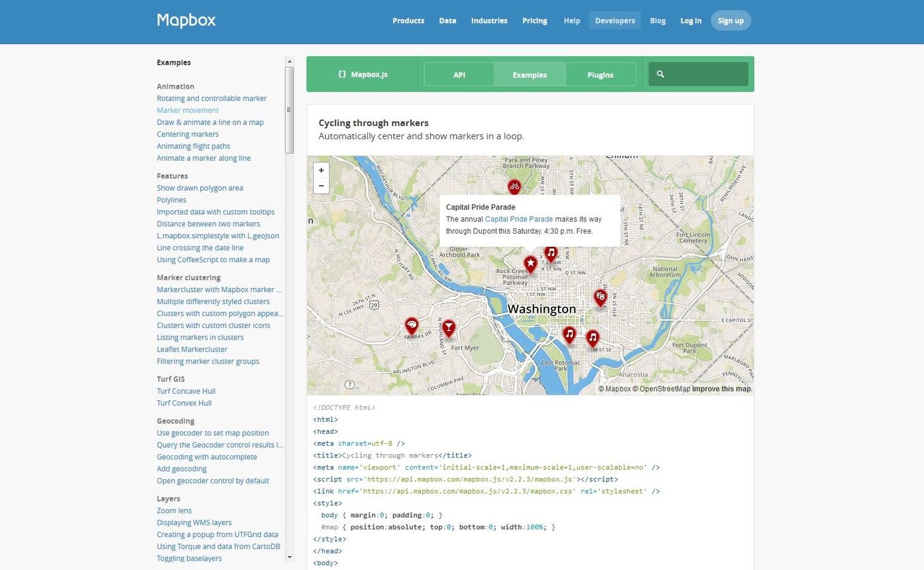
Task: Open Draw & animate a line example
Action: pos(210,122)
